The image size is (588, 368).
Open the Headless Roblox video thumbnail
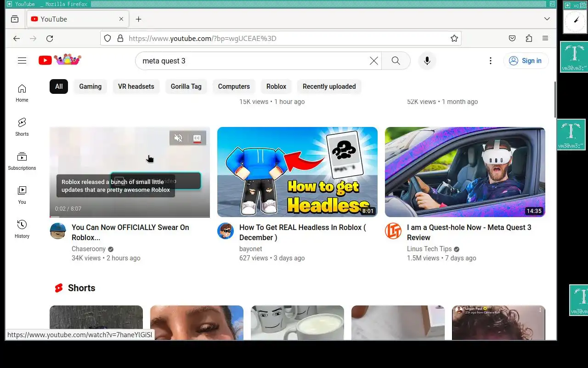(297, 172)
